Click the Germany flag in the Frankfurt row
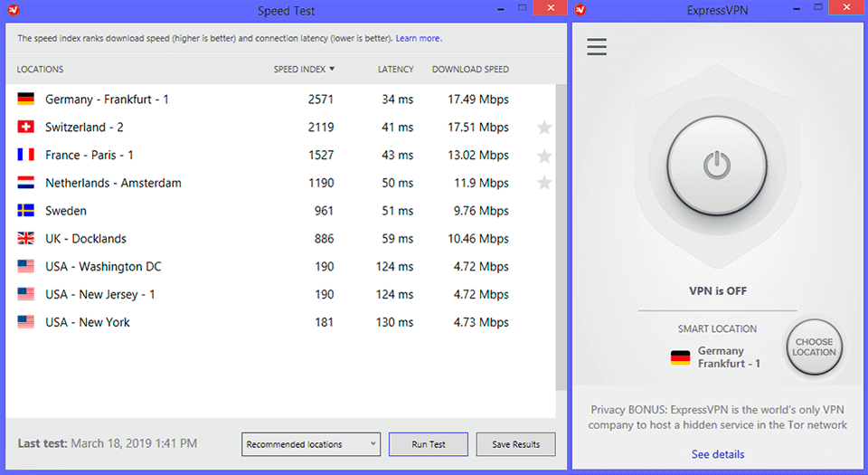The width and height of the screenshot is (868, 475). [25, 100]
